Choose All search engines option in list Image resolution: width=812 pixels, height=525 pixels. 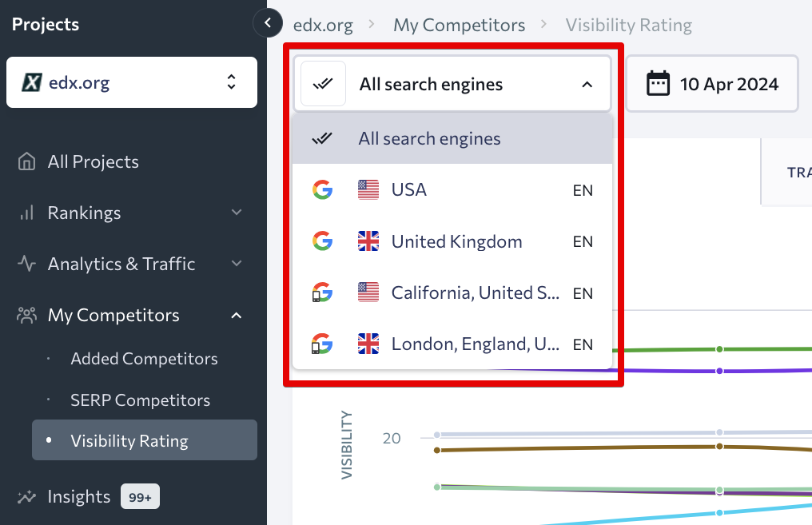pos(452,139)
